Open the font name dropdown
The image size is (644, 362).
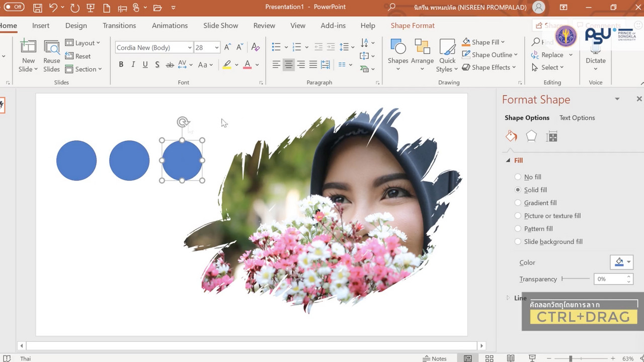point(190,48)
